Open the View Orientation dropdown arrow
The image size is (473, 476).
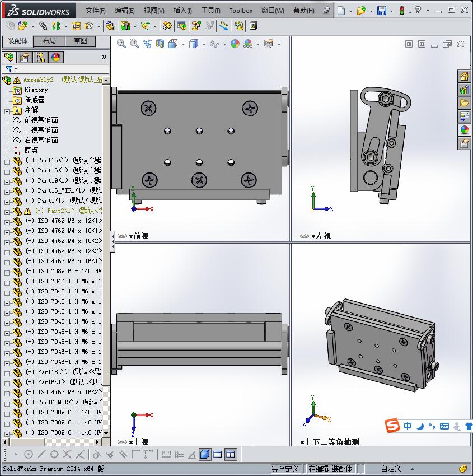click(183, 42)
